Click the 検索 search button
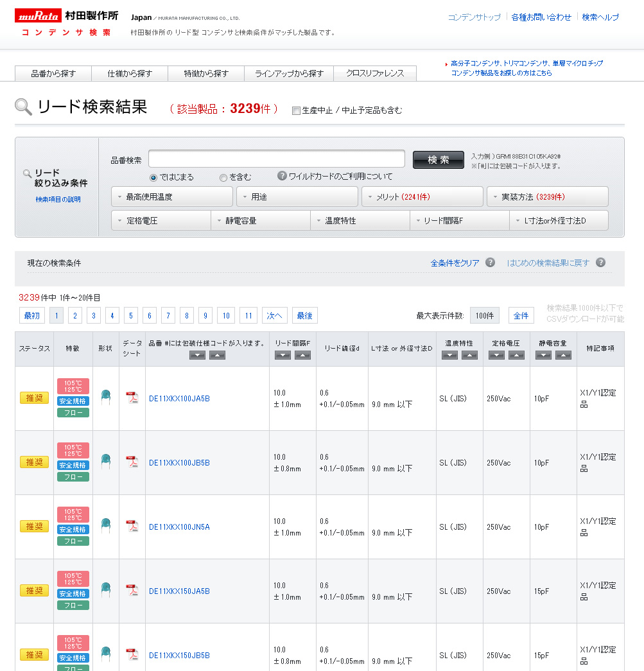The height and width of the screenshot is (671, 644). [438, 160]
